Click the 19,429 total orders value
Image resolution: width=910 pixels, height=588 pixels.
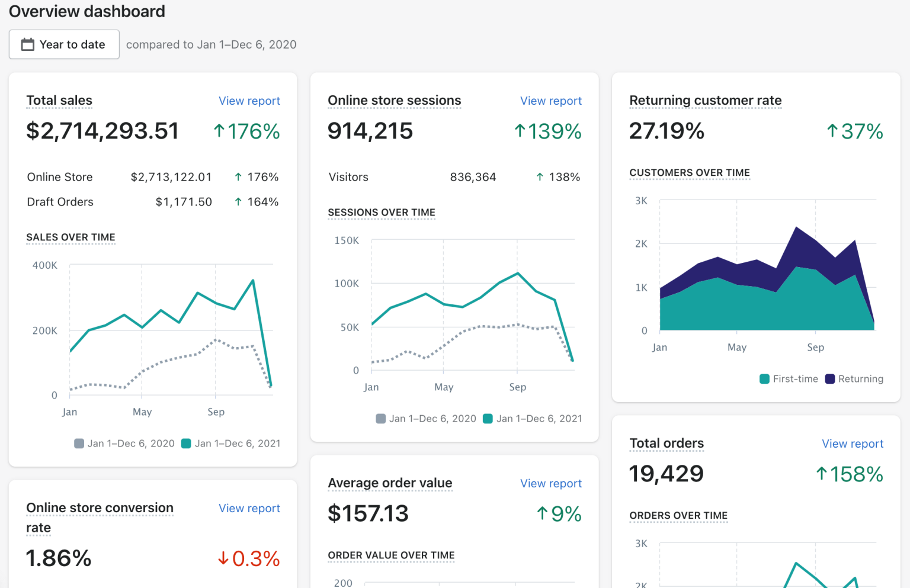[667, 474]
